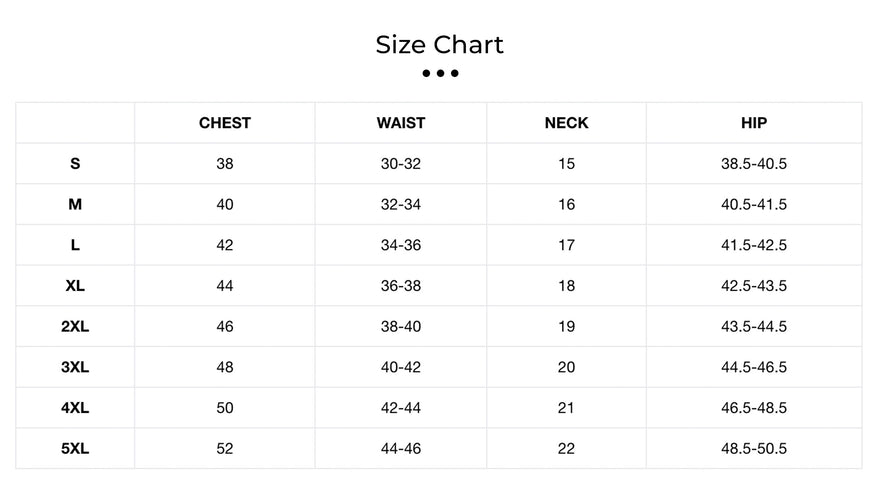880x486 pixels.
Task: Click the Size Chart heading
Action: pyautogui.click(x=439, y=45)
